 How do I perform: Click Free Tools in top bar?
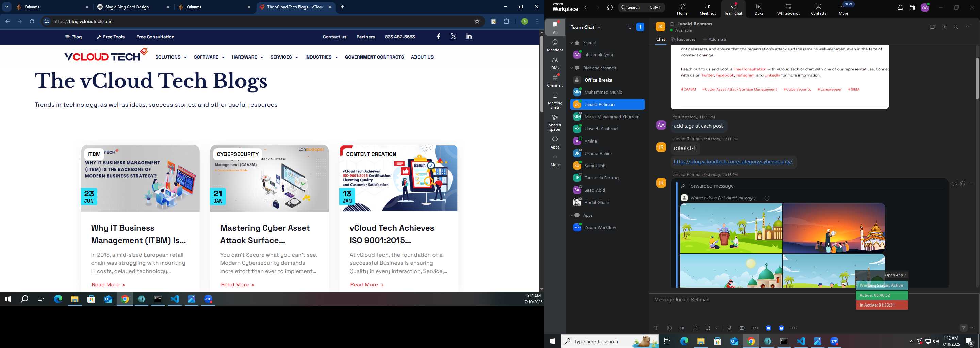(111, 37)
